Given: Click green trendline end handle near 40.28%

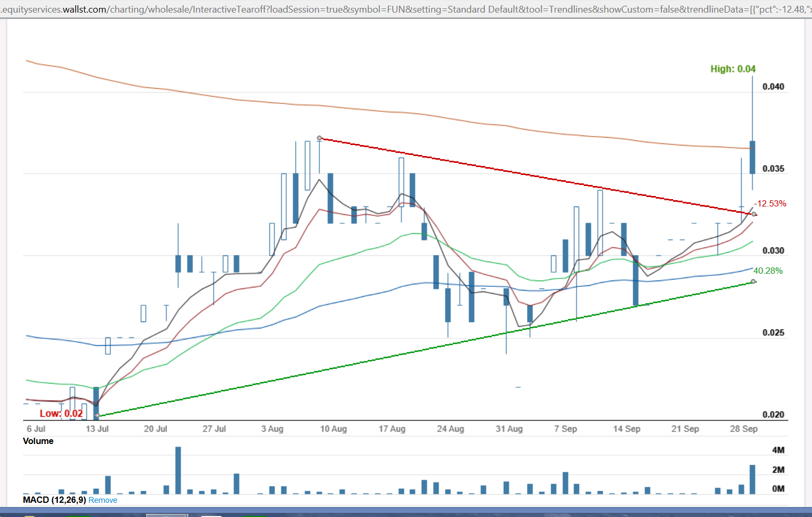Looking at the screenshot, I should tap(753, 282).
